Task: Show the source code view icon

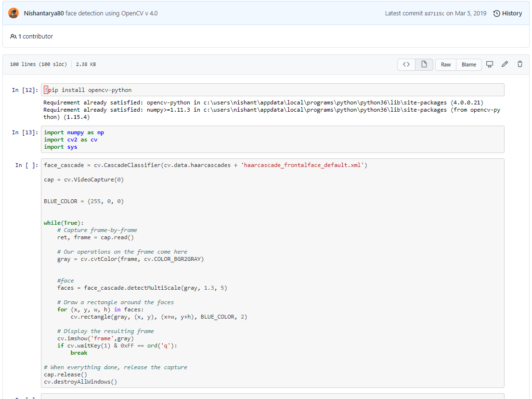Action: click(x=406, y=64)
